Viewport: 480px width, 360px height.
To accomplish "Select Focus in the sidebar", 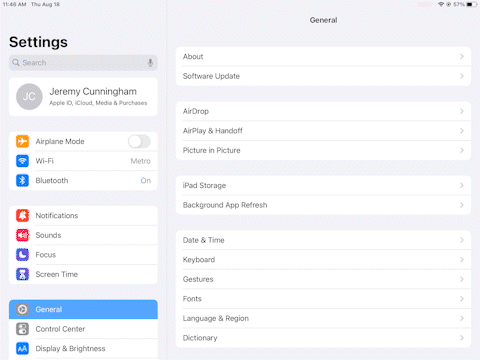I will 83,255.
